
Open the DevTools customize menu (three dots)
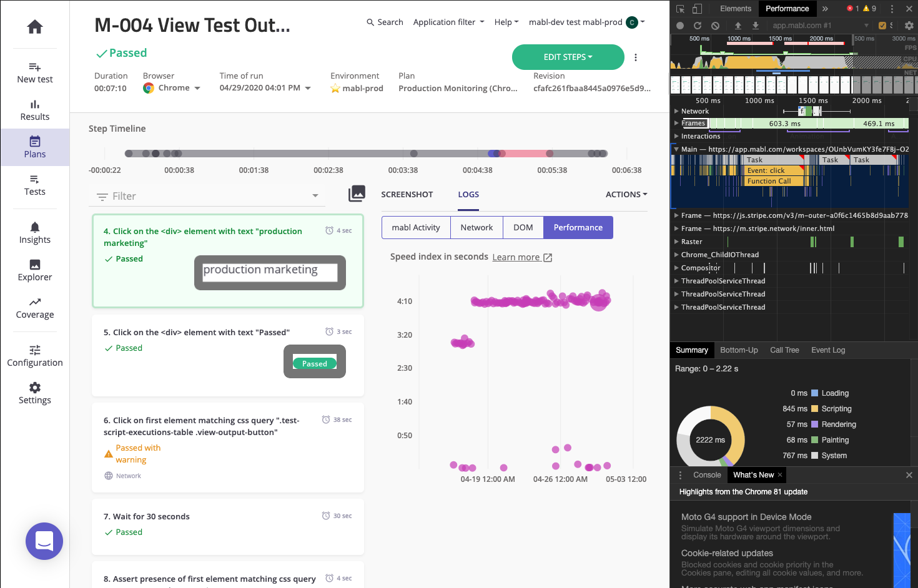[892, 9]
